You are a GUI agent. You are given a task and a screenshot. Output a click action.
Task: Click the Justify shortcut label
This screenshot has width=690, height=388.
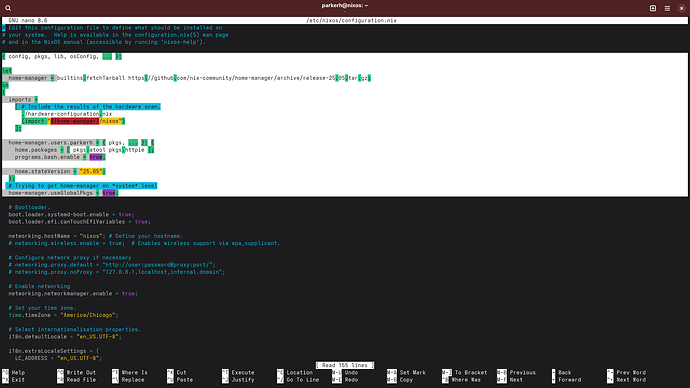pos(243,380)
